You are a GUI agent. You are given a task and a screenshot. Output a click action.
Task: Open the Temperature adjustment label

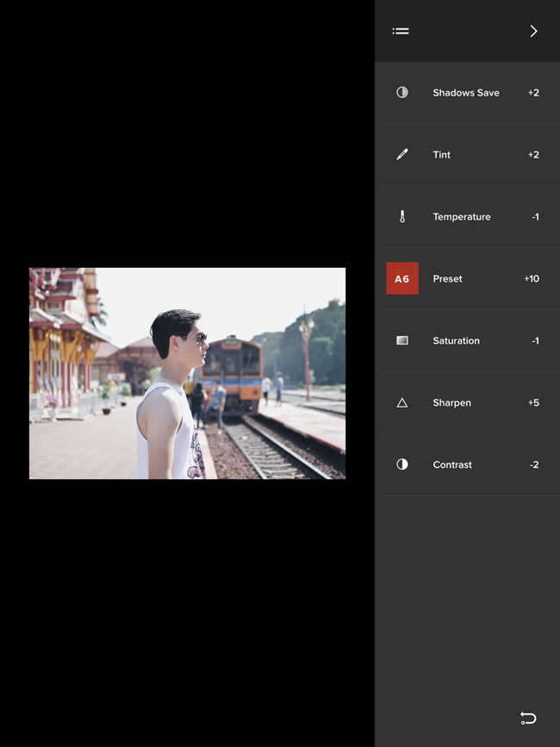(x=462, y=217)
